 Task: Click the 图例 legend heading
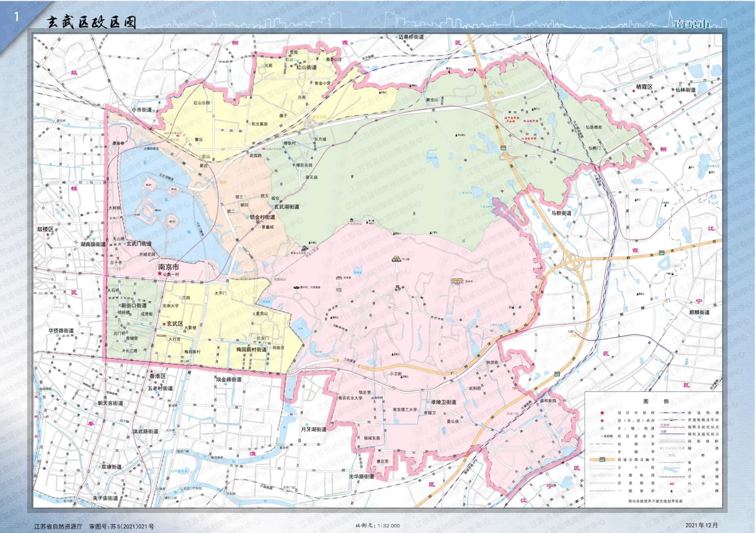(656, 401)
